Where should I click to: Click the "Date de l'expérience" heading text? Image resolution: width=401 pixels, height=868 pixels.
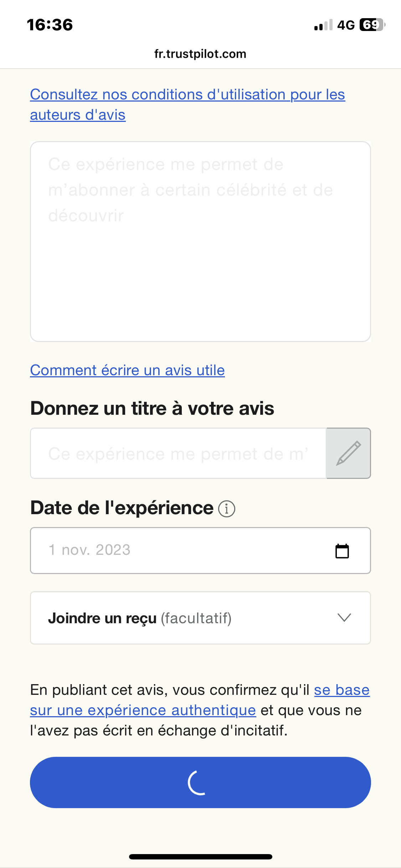coord(122,508)
